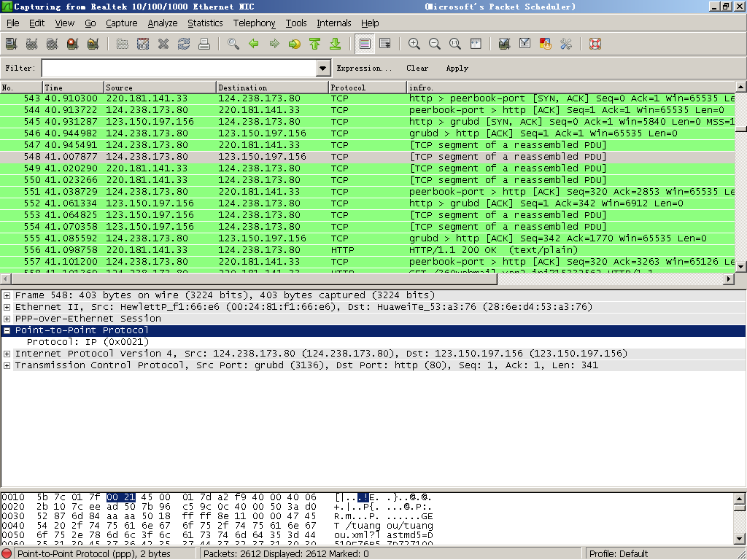This screenshot has height=560, width=747.
Task: Click the packet list horizontal scrollbar thumb
Action: (254, 279)
